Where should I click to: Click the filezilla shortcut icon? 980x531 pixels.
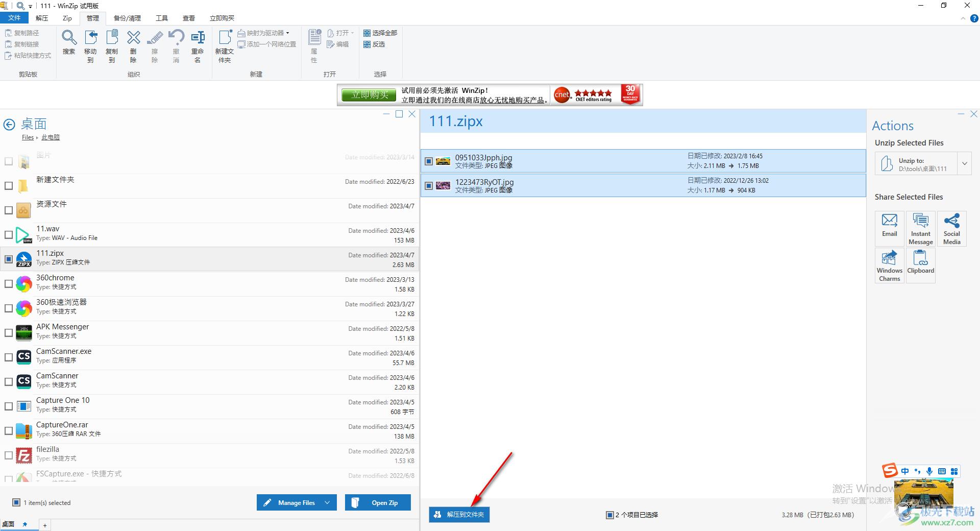(24, 455)
